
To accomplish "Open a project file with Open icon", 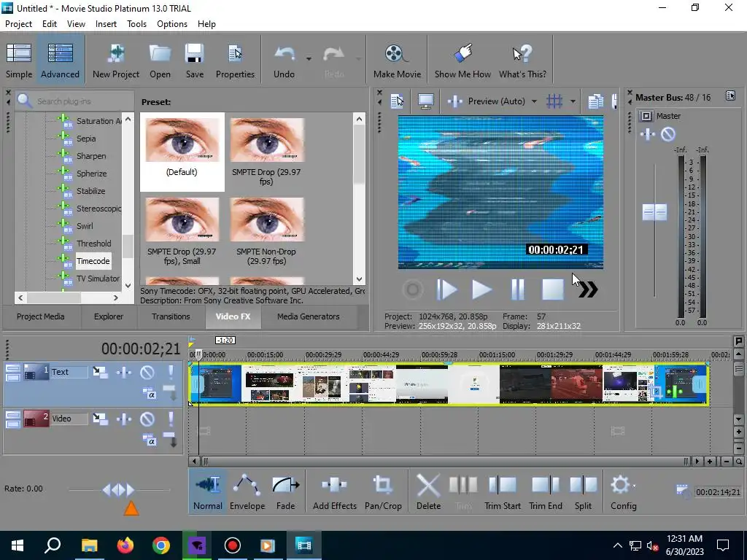I will click(x=160, y=60).
